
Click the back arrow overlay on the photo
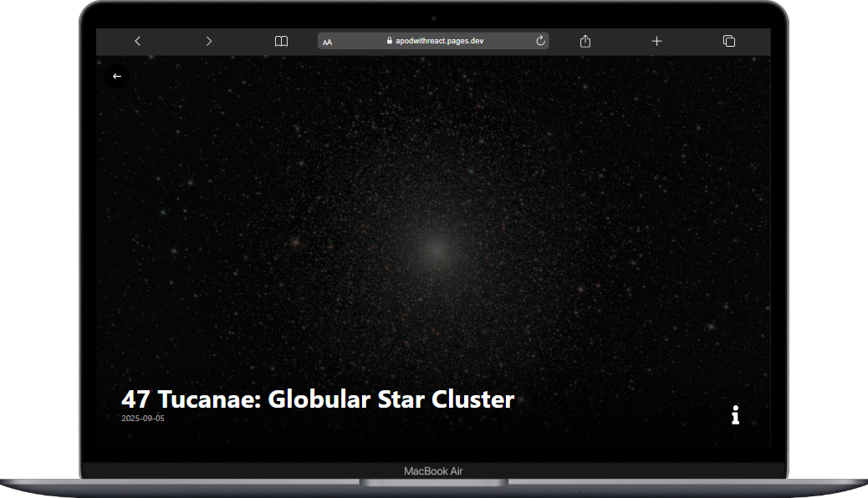pyautogui.click(x=117, y=76)
